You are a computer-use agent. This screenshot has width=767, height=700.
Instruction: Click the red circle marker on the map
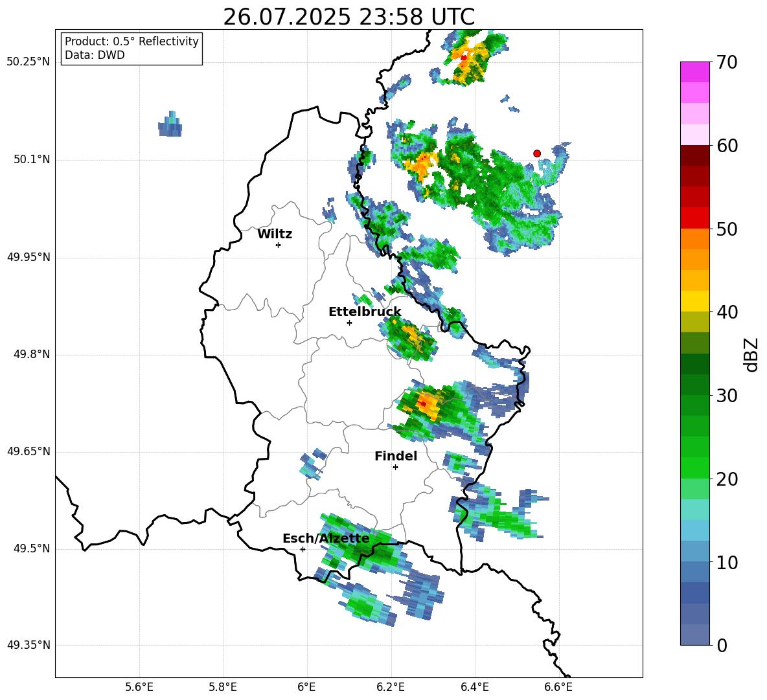536,153
